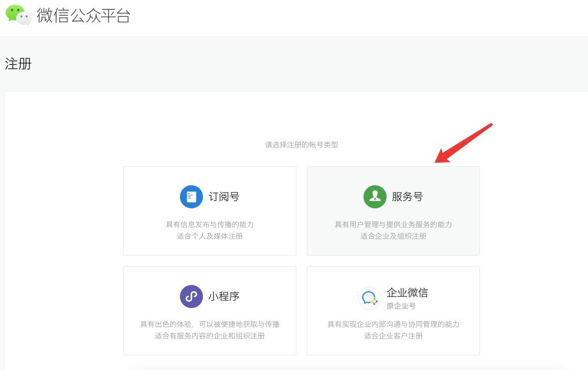Click the 注册 page heading

tap(18, 64)
